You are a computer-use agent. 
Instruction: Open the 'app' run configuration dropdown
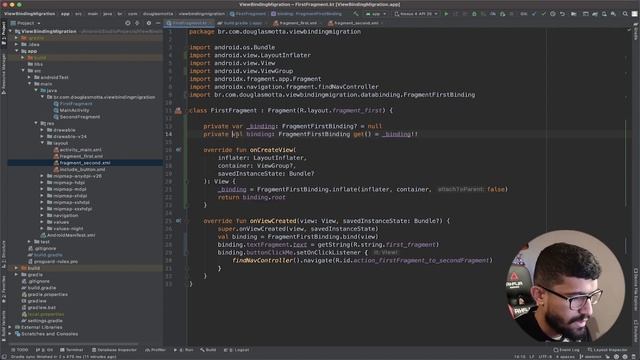pos(376,14)
